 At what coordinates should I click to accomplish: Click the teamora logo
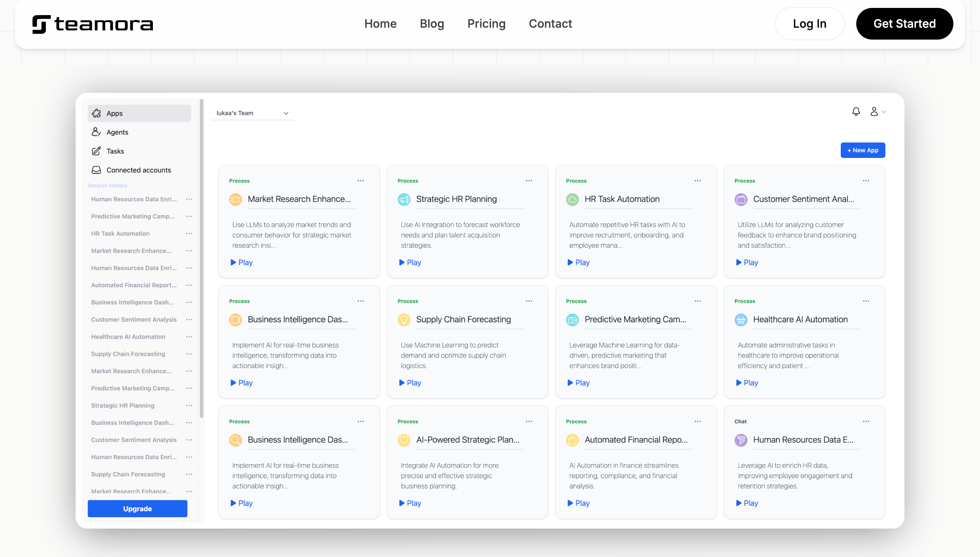click(x=92, y=24)
